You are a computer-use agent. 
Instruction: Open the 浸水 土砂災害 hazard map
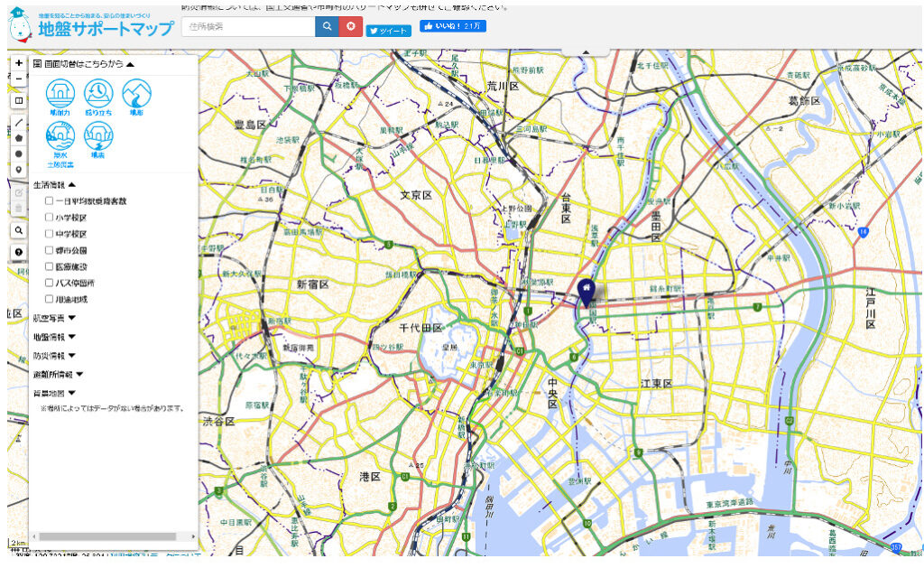tap(60, 139)
